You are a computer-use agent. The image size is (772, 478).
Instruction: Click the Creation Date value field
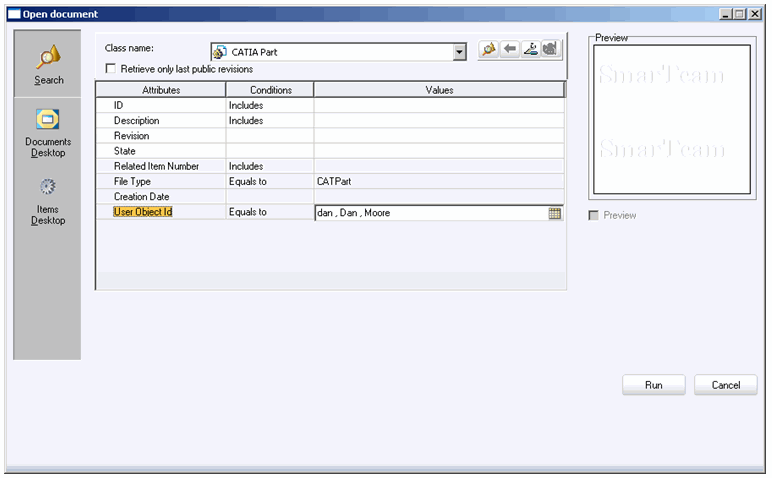(439, 197)
